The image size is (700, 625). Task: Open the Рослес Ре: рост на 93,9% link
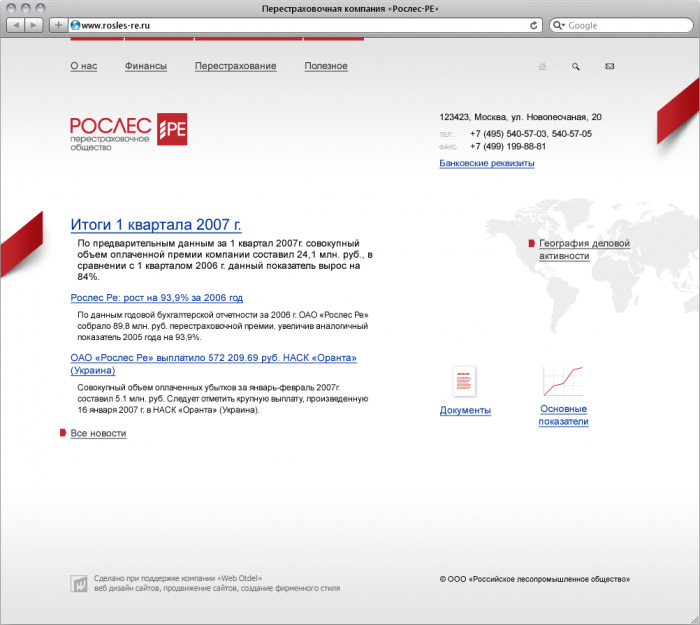157,298
